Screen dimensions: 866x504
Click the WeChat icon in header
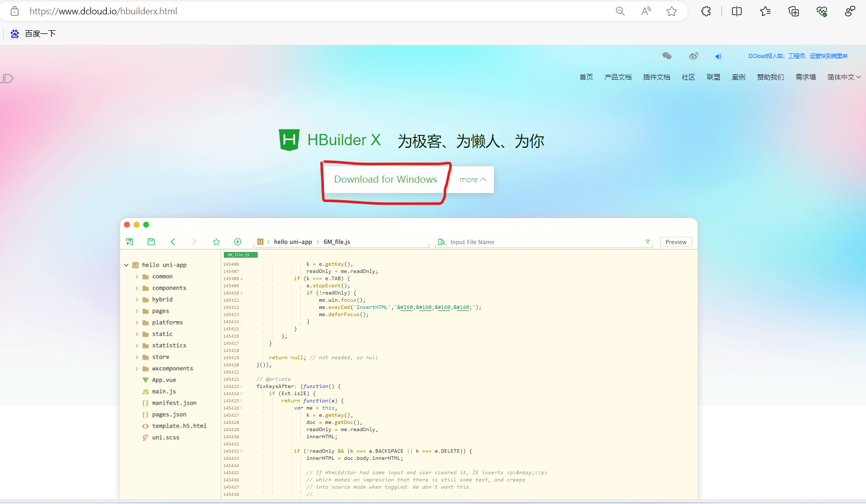tap(667, 56)
